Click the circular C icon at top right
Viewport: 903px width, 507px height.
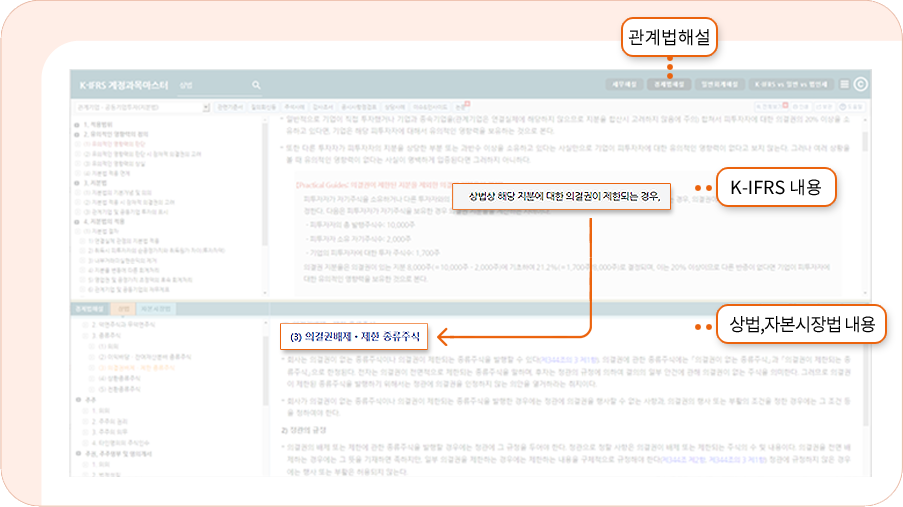[x=860, y=86]
